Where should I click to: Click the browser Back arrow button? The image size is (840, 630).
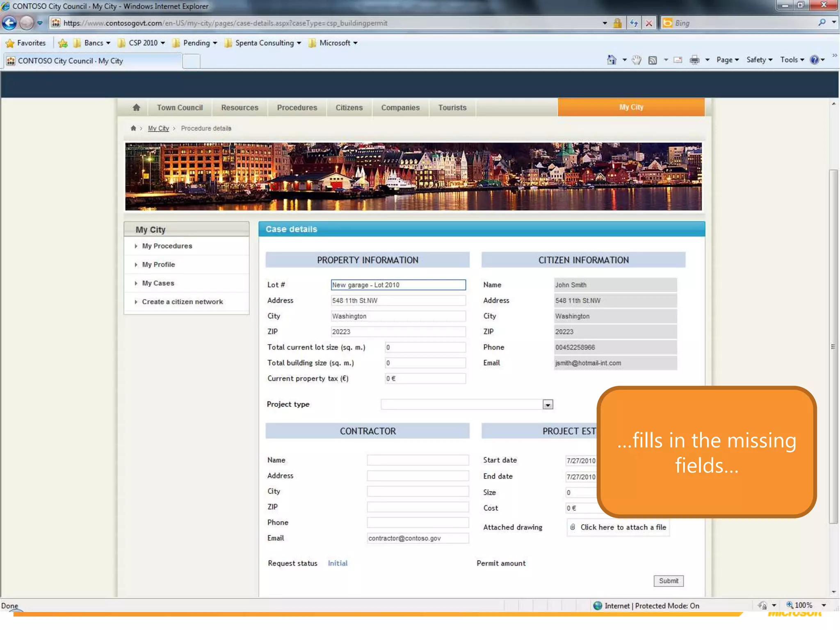[9, 23]
